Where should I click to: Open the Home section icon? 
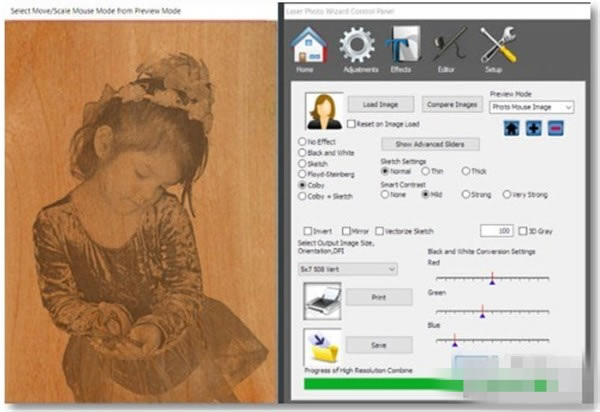(309, 45)
